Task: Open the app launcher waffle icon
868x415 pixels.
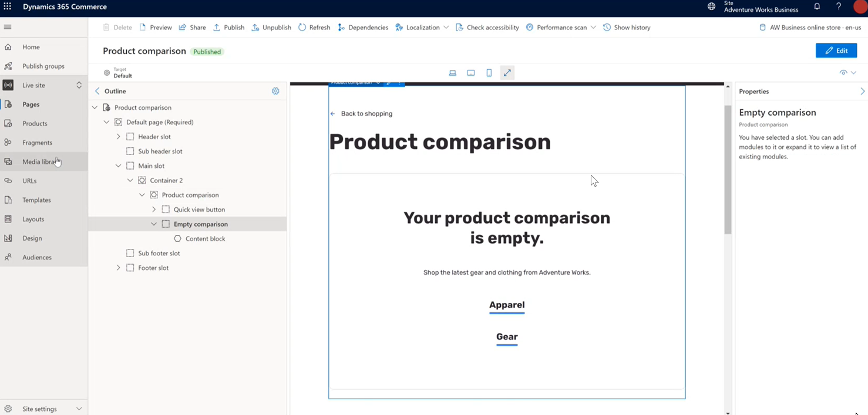Action: tap(8, 6)
